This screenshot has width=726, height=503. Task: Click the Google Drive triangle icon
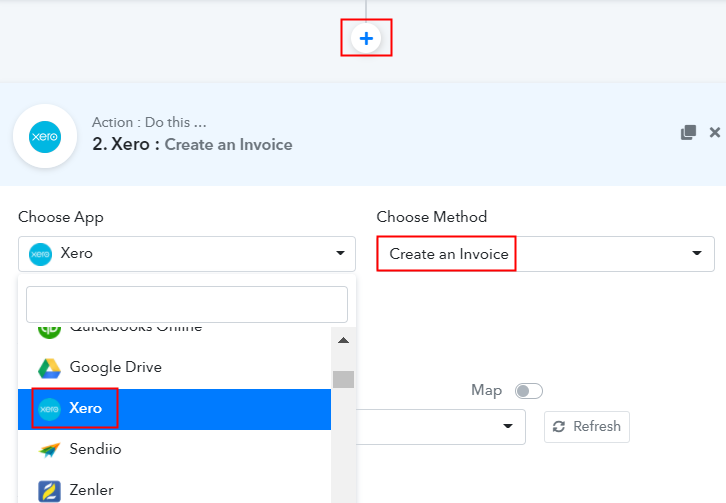[49, 368]
